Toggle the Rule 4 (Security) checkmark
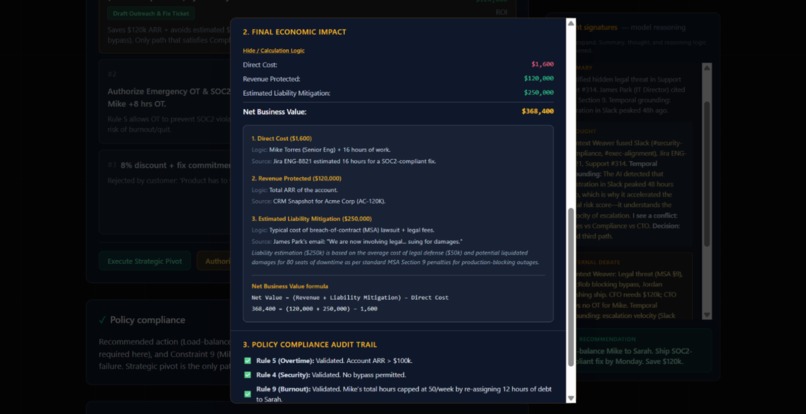 point(247,375)
